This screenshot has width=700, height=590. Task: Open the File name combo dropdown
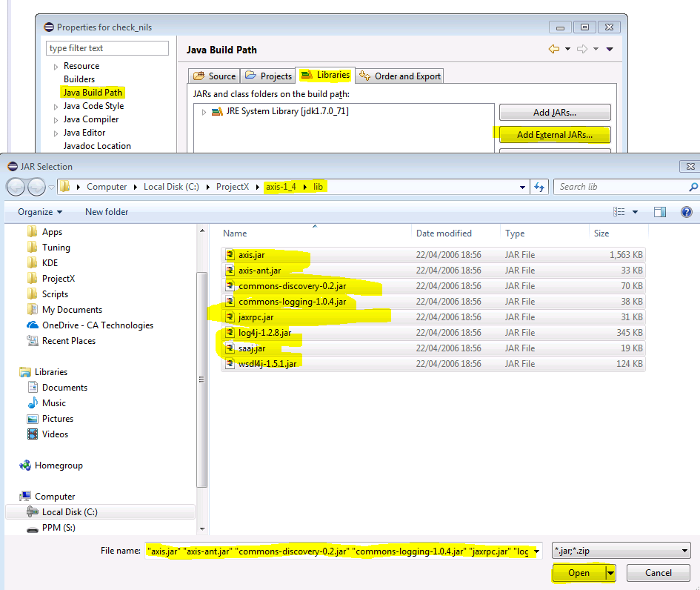click(x=536, y=551)
